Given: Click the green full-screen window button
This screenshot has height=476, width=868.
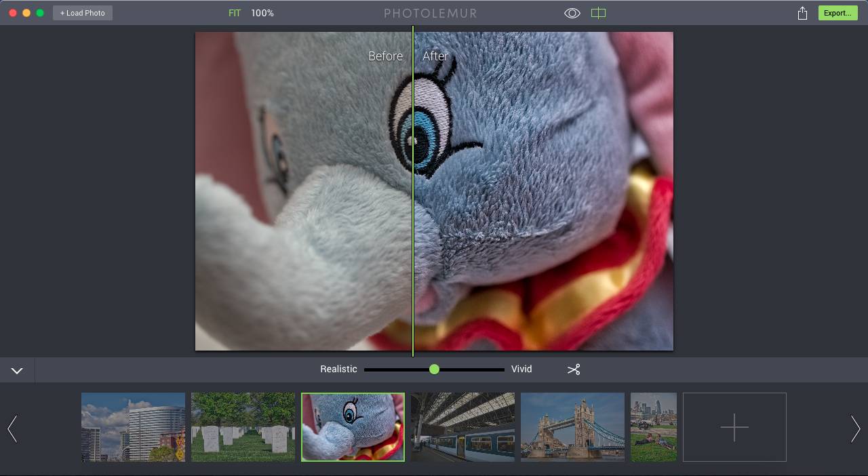Looking at the screenshot, I should coord(40,13).
